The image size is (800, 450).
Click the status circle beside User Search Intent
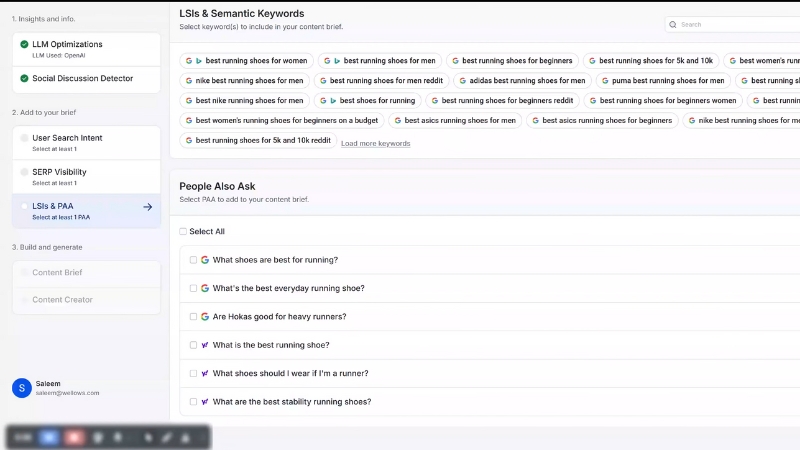click(24, 138)
